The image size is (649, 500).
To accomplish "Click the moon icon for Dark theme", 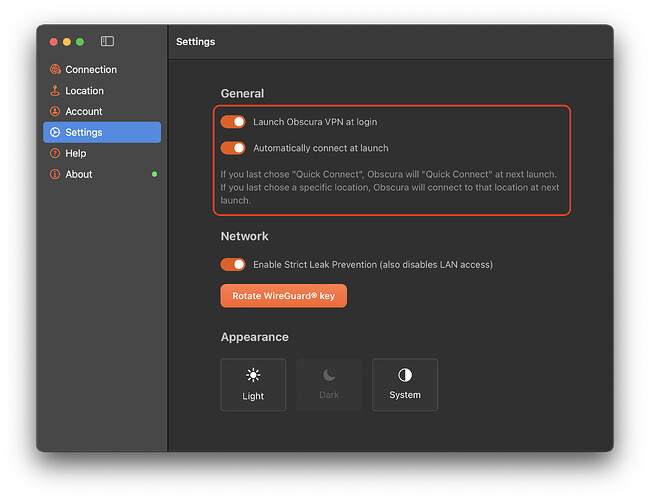I will click(x=329, y=375).
